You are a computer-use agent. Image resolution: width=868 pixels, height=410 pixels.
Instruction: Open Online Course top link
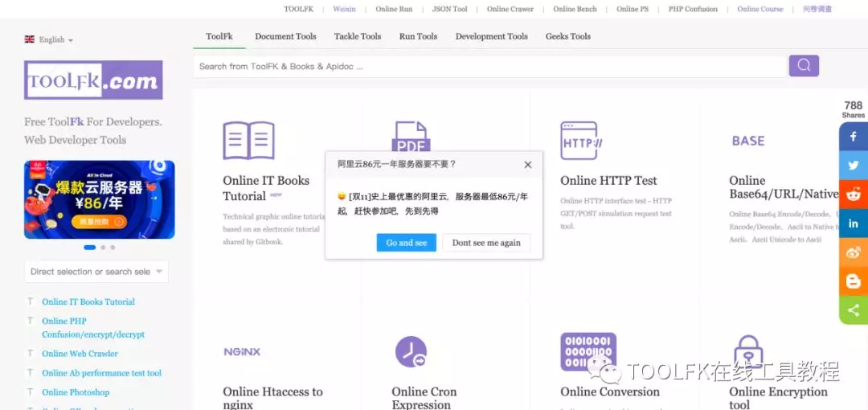coord(760,9)
